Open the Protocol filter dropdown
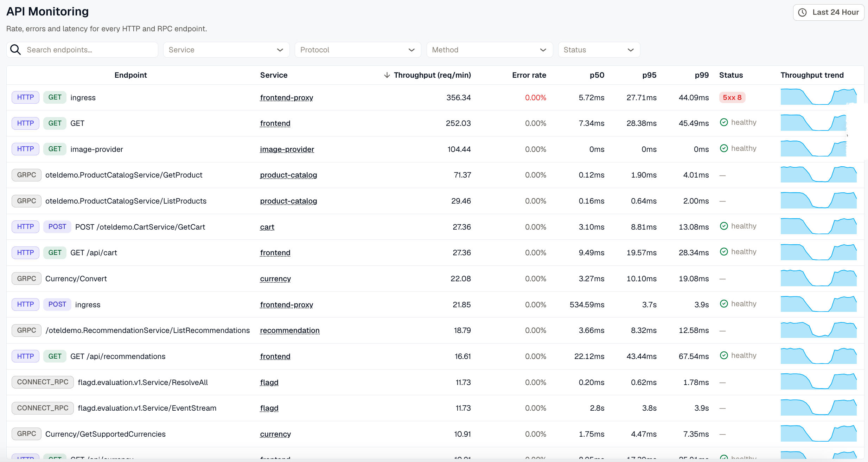This screenshot has height=462, width=868. click(x=358, y=50)
